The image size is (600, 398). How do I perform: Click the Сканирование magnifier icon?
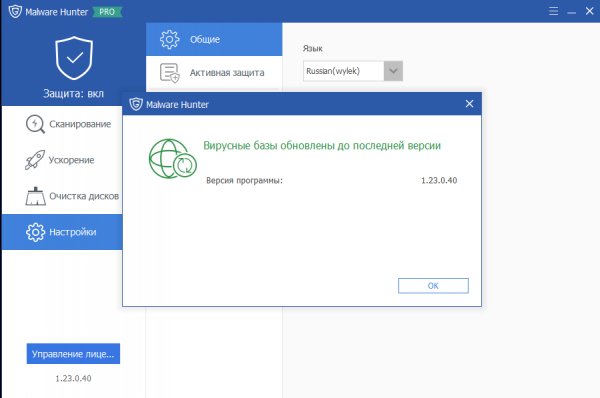pos(35,124)
